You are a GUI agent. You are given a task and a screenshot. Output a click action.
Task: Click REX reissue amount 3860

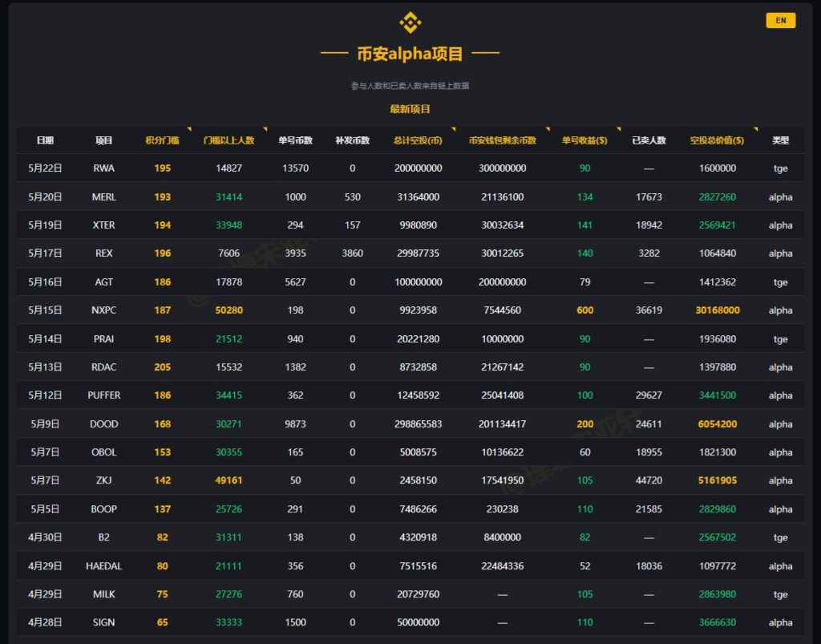(353, 253)
